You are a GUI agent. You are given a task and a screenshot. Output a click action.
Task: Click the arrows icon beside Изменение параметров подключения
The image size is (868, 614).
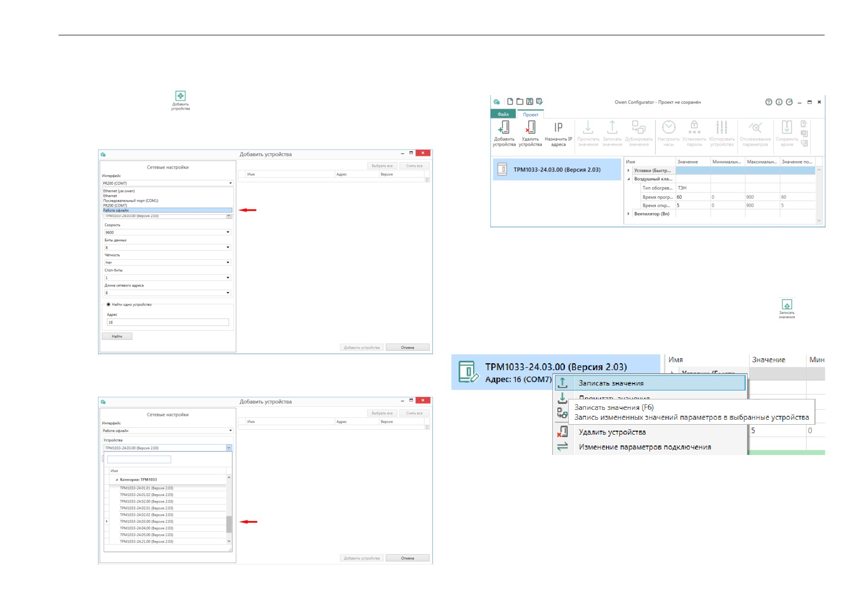[563, 447]
